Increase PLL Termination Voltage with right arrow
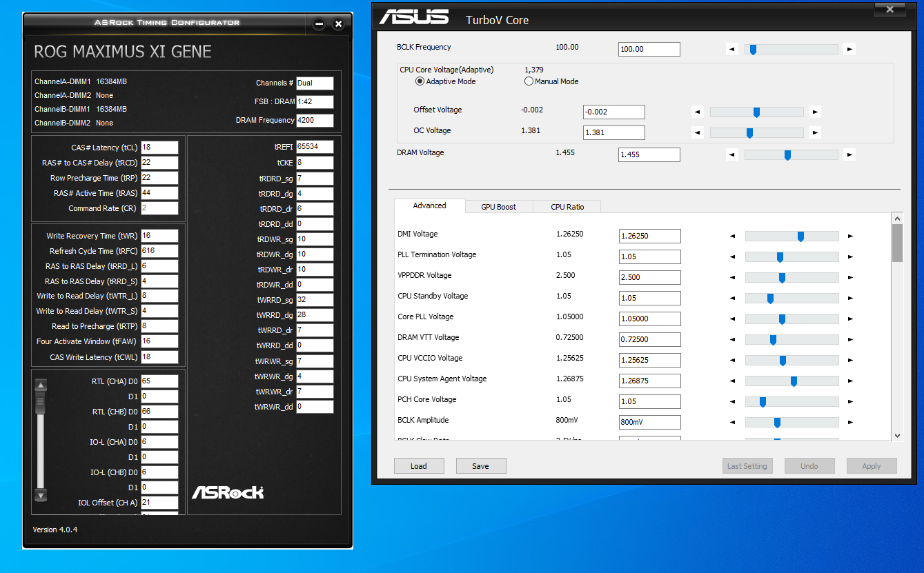The height and width of the screenshot is (573, 924). tap(851, 257)
